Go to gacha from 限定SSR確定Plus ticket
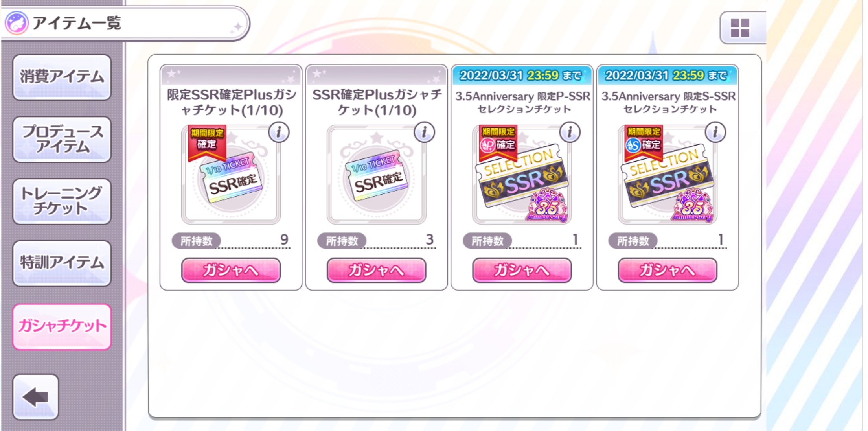Screen dimensions: 868x431 pos(231,270)
